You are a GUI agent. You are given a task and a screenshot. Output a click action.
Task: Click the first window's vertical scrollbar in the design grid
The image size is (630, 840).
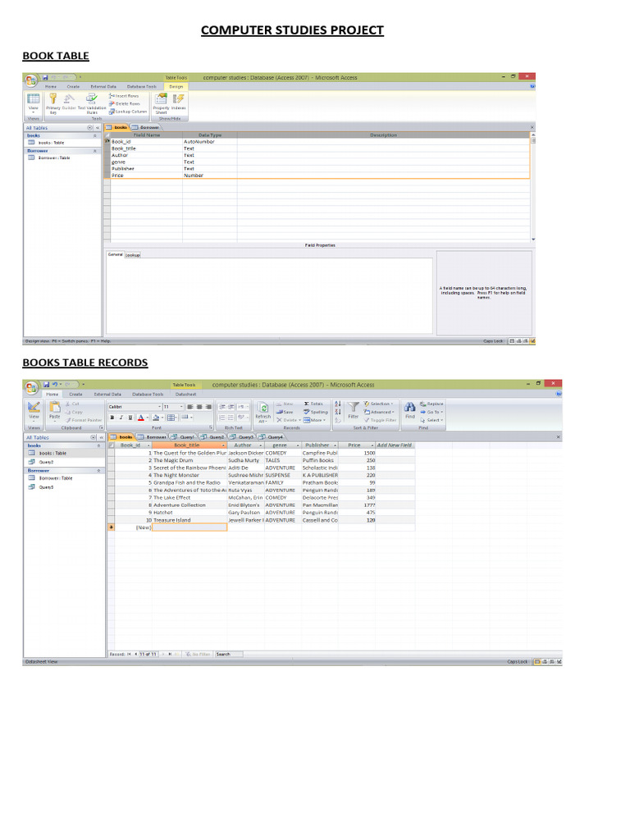tap(533, 186)
